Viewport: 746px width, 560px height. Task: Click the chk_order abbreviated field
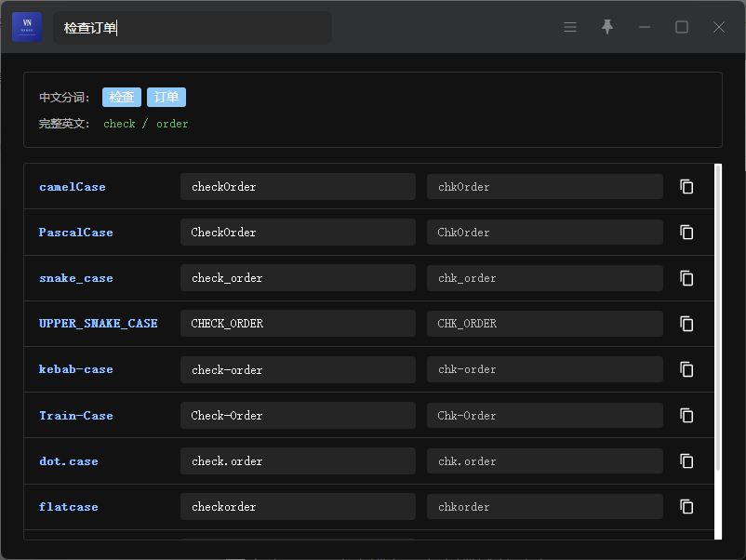coord(545,278)
